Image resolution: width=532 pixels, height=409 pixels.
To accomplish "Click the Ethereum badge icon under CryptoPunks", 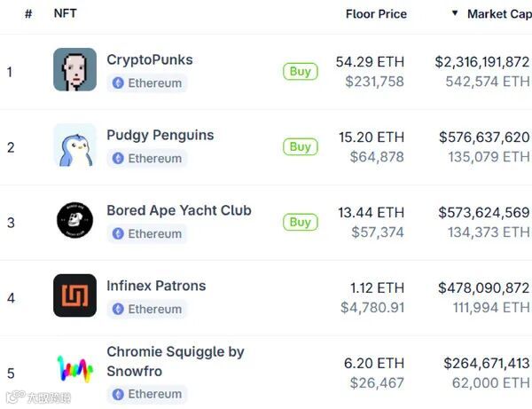I will 118,83.
